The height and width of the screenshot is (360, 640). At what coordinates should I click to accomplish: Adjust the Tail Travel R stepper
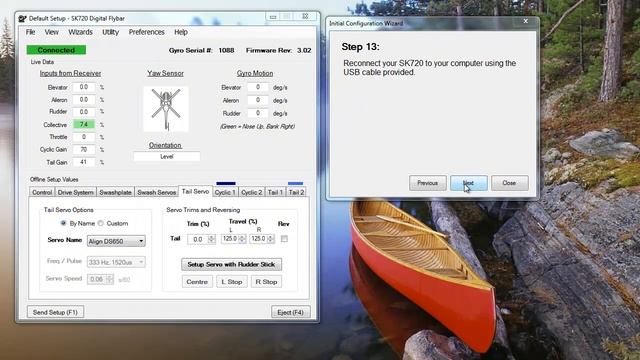271,239
